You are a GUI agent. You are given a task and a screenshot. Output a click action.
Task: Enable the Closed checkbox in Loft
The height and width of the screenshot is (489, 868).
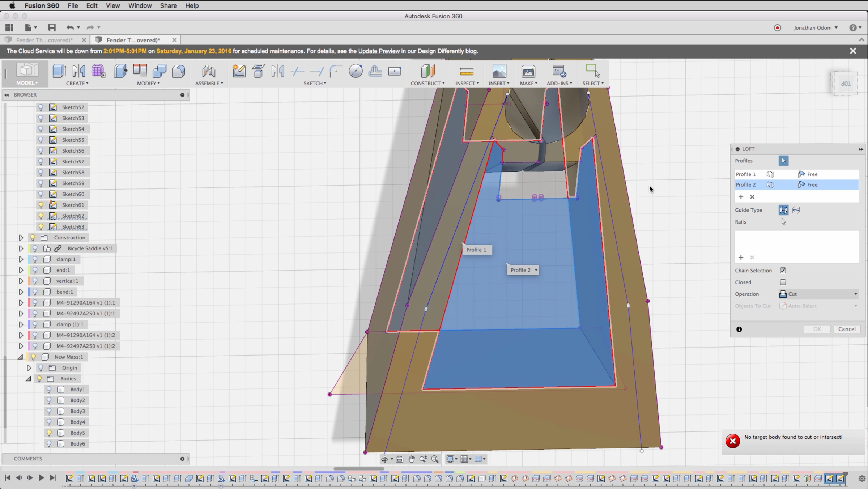click(x=783, y=282)
